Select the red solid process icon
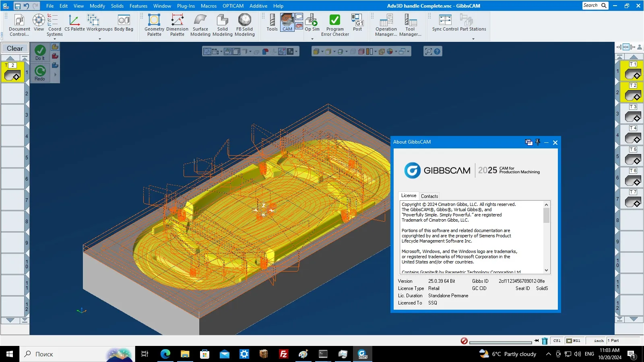Image resolution: width=644 pixels, height=362 pixels. click(55, 56)
